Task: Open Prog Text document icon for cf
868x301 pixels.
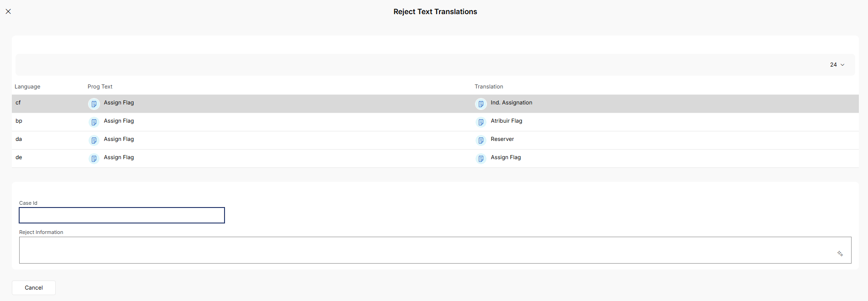Action: [x=94, y=104]
